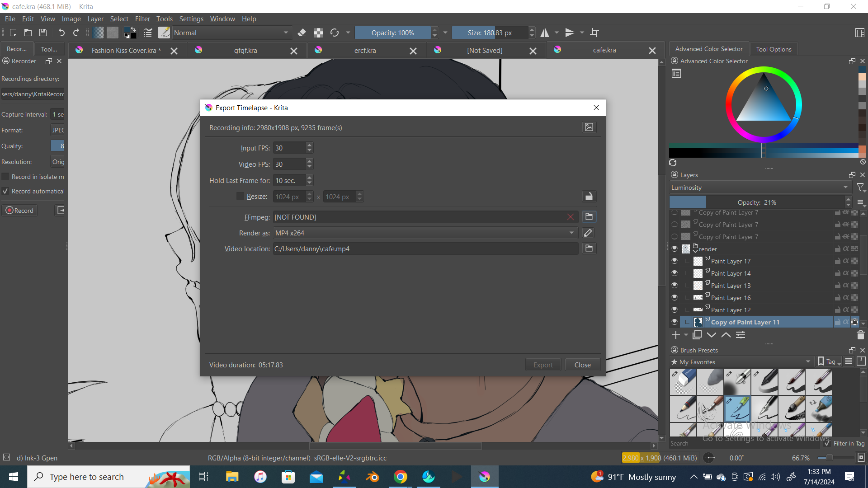Viewport: 868px width, 488px height.
Task: Click the preserve alpha toolbar icon
Action: point(318,33)
